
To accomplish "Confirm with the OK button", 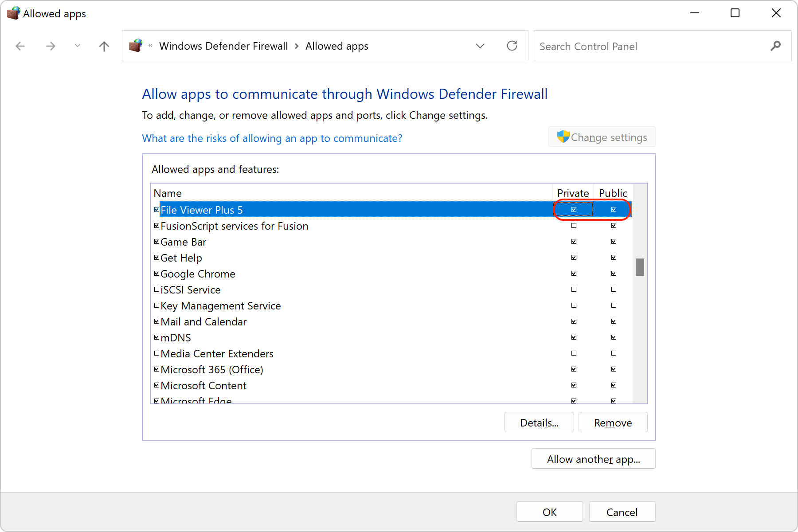I will click(x=550, y=512).
